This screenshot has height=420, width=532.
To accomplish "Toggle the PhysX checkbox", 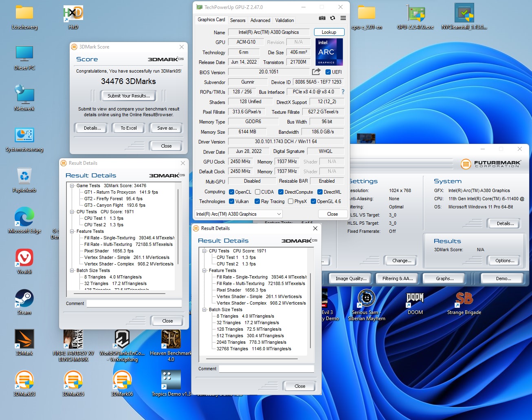I will click(x=290, y=201).
